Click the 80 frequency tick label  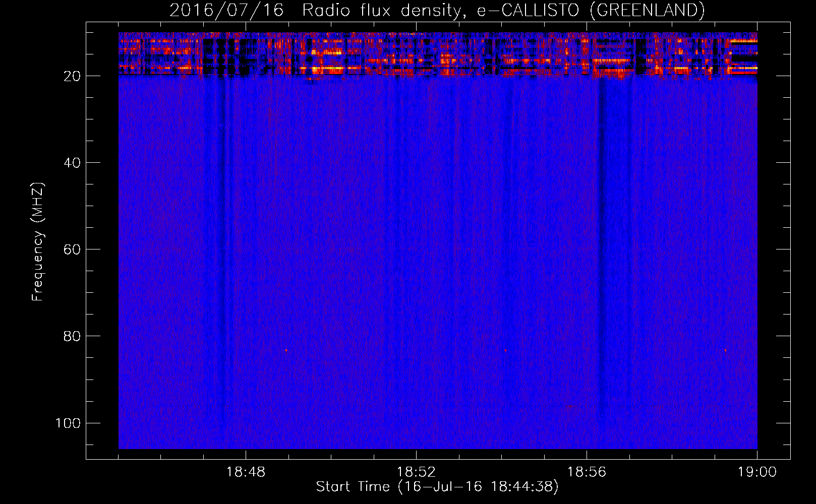point(72,336)
